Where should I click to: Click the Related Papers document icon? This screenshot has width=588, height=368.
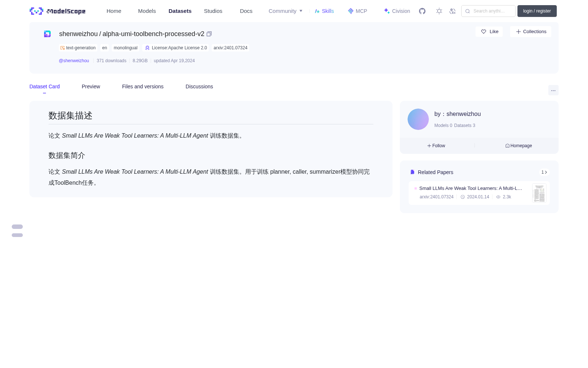point(412,172)
